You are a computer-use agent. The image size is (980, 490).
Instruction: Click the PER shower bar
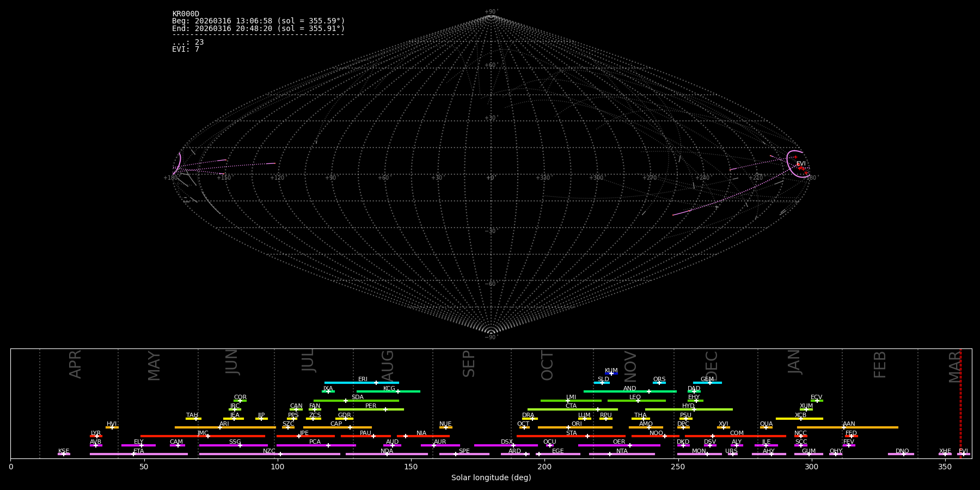[371, 409]
